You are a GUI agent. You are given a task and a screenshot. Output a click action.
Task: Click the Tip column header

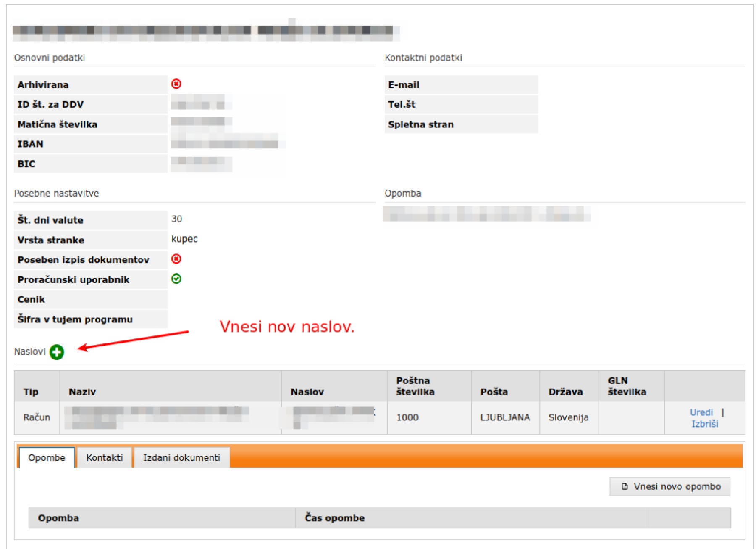31,392
